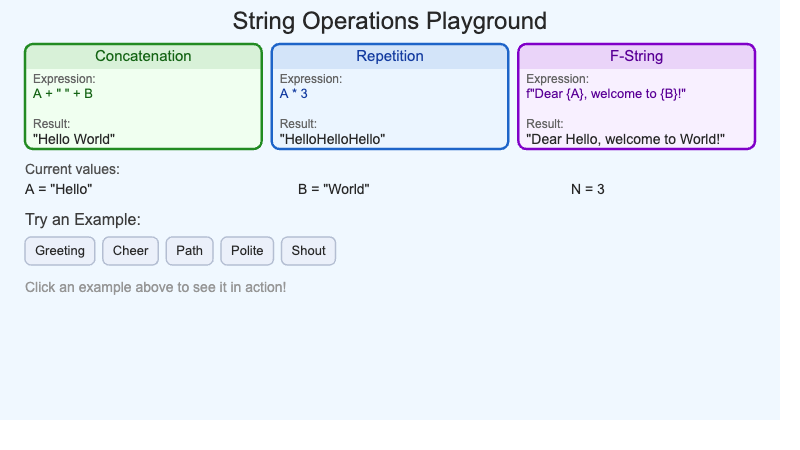Click the B = "World" value
Viewport: 800px width, 450px height.
coord(334,189)
